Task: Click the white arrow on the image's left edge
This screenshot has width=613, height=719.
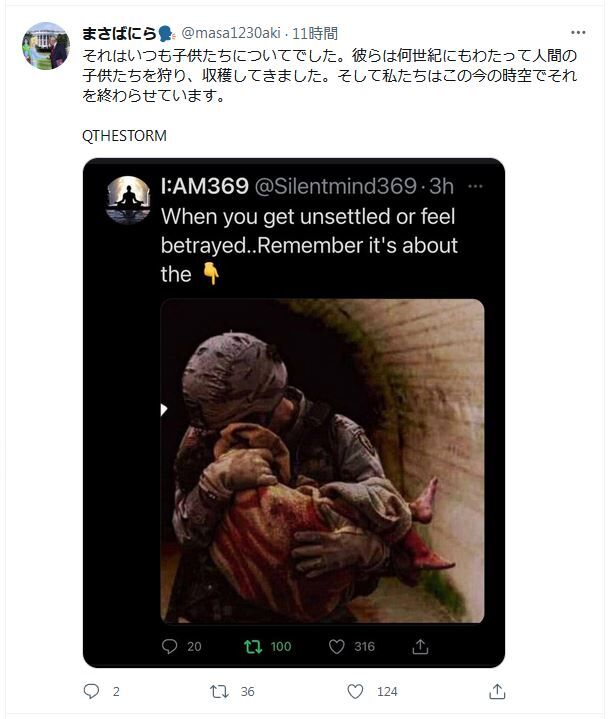Action: tap(164, 409)
